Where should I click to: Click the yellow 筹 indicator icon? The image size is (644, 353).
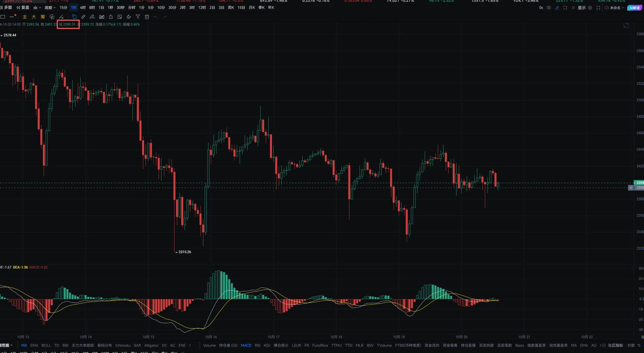click(43, 17)
